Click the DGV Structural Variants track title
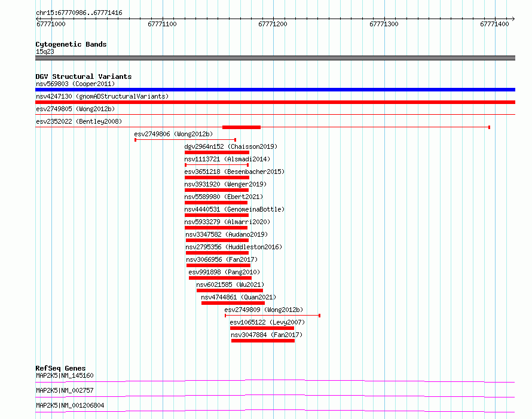532x419 pixels. (x=84, y=77)
